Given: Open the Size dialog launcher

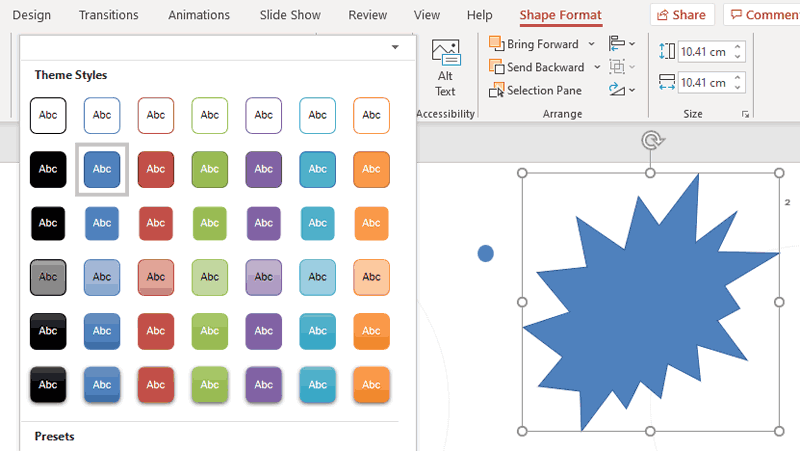Looking at the screenshot, I should coord(745,115).
